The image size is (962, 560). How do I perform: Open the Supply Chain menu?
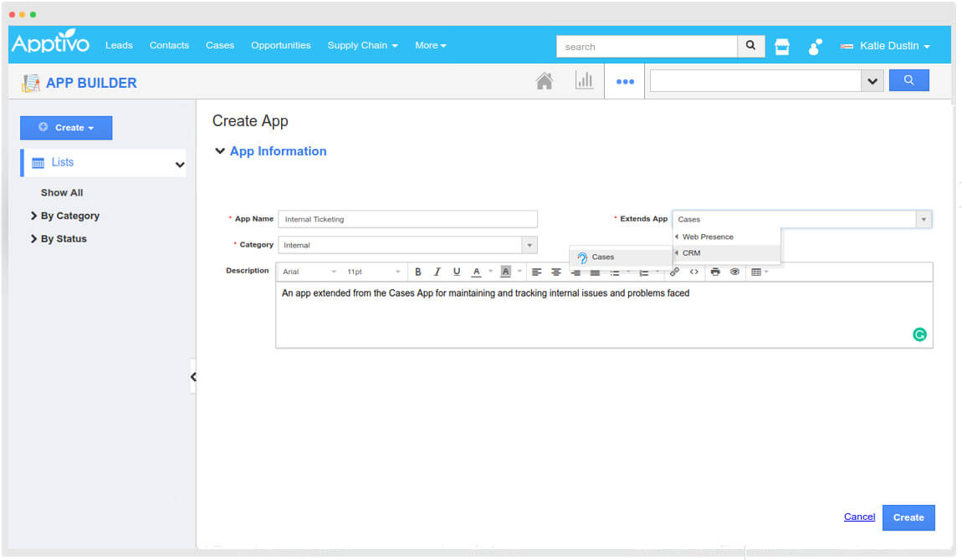pos(362,45)
